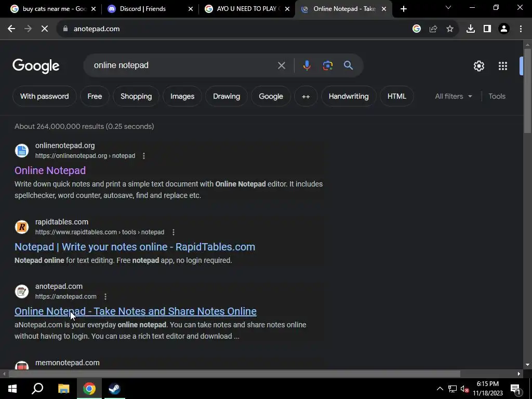Close the Discord Friends tab
The image size is (532, 399).
[x=191, y=9]
